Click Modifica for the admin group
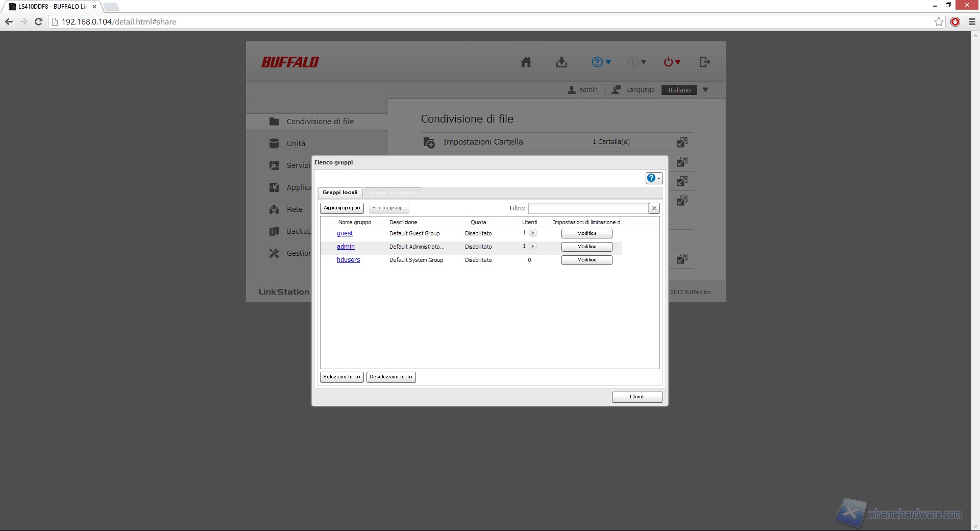This screenshot has height=531, width=980. (x=586, y=247)
